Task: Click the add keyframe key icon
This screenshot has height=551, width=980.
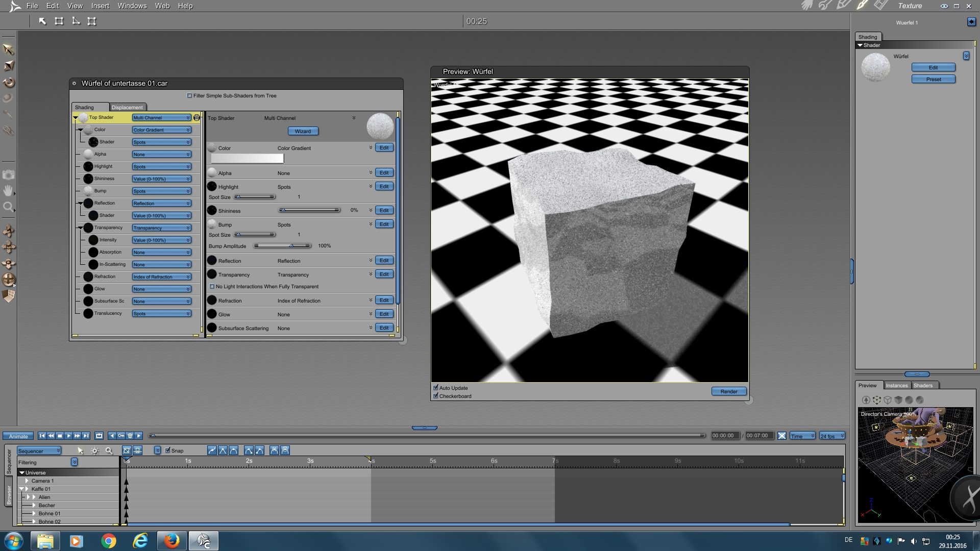Action: 121,436
